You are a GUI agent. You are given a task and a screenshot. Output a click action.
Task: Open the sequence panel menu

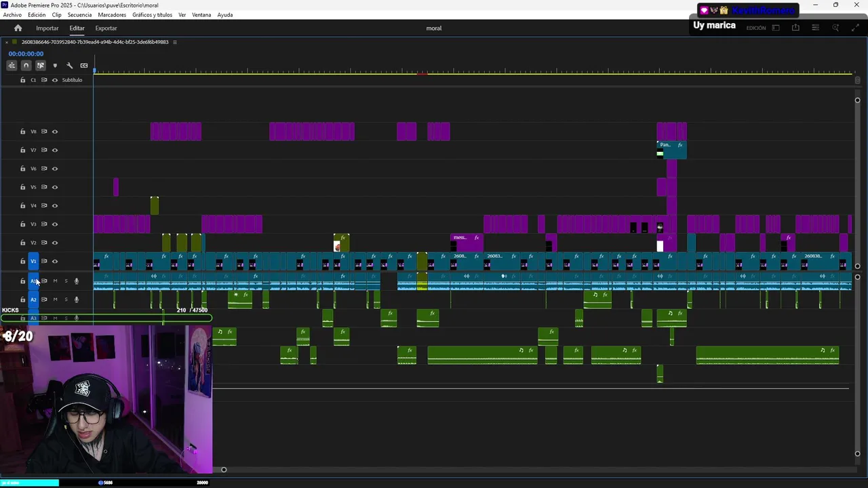(174, 42)
